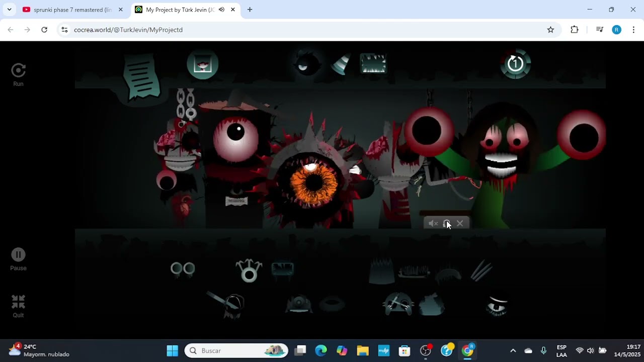Open File Explorer from the taskbar

coord(363,350)
